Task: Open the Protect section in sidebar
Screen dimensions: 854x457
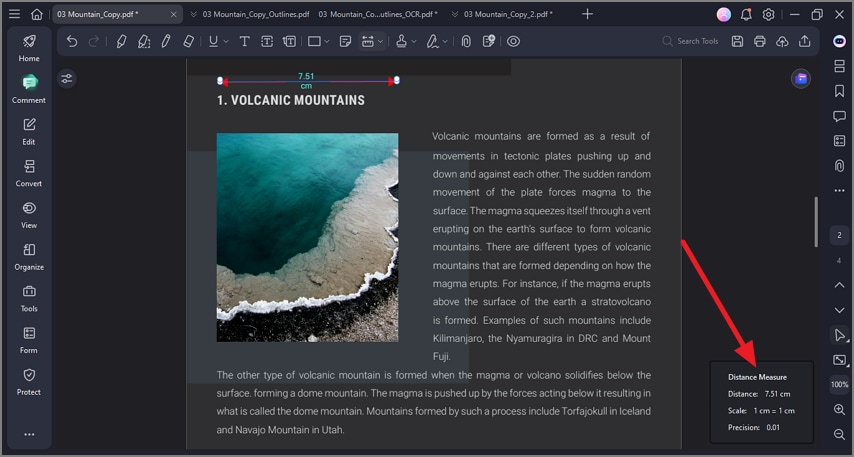Action: tap(29, 382)
